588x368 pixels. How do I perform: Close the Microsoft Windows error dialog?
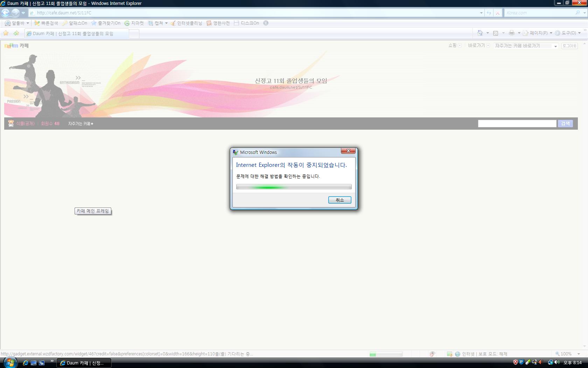(x=348, y=151)
